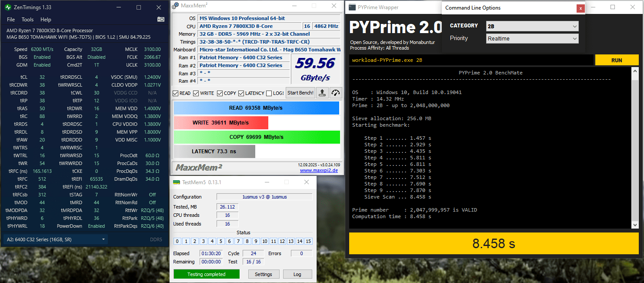Click the yellow 8.458 s result bar
The width and height of the screenshot is (644, 283).
(494, 243)
